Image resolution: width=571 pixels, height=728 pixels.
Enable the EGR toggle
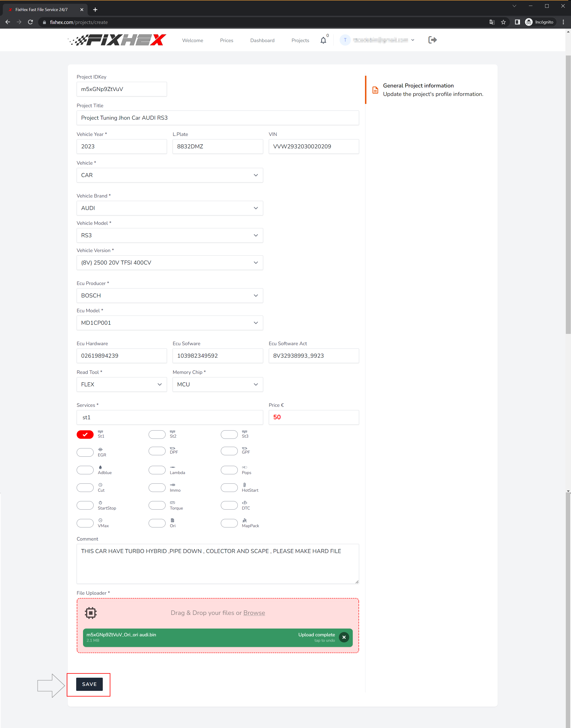click(85, 452)
